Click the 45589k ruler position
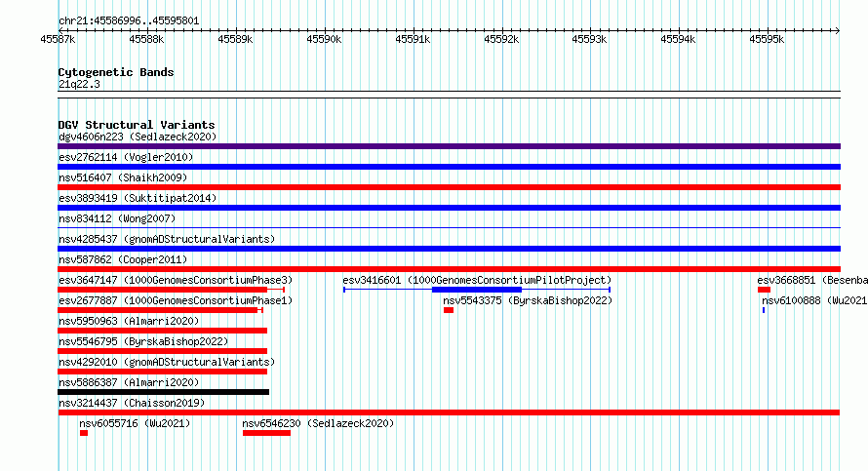This screenshot has height=471, width=868. pyautogui.click(x=235, y=39)
